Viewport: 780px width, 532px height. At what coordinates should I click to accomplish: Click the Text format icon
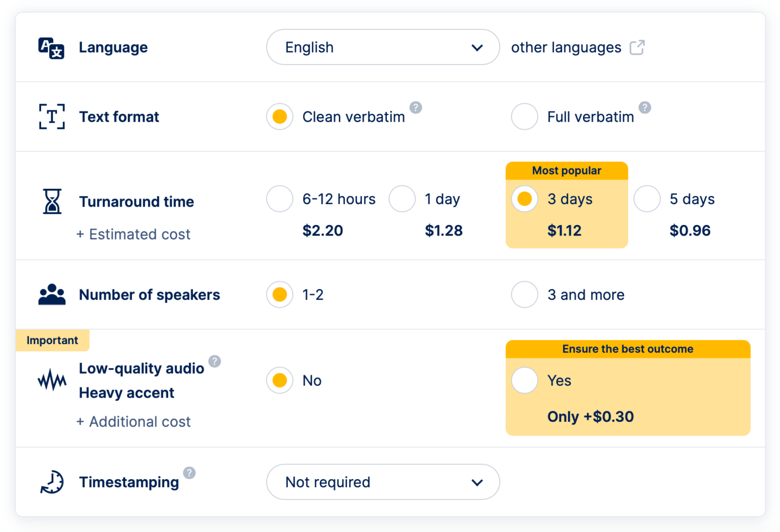point(52,116)
